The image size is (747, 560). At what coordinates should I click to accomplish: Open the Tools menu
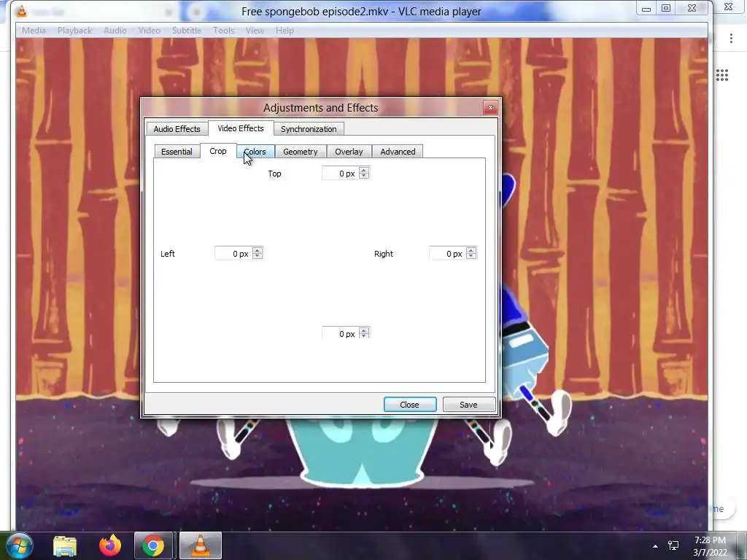pyautogui.click(x=223, y=31)
